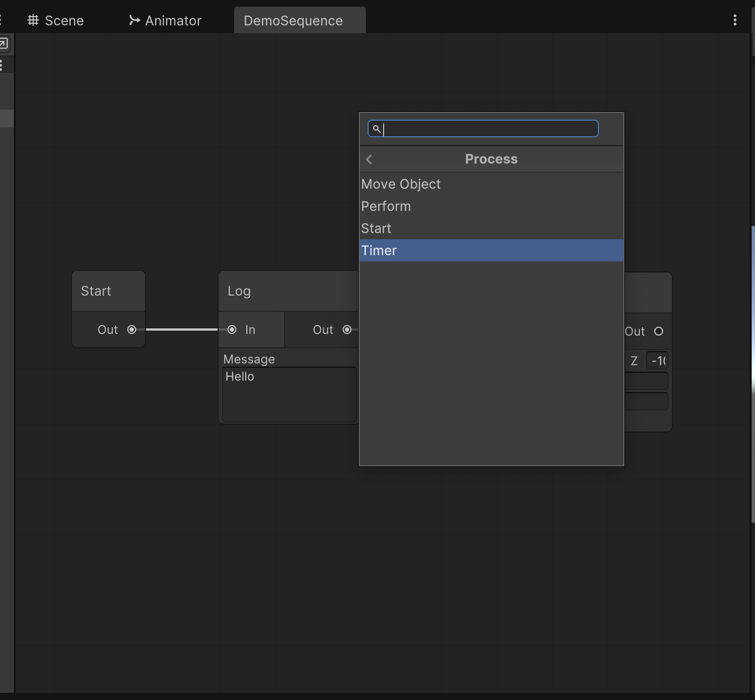Click the Process header label

(491, 159)
